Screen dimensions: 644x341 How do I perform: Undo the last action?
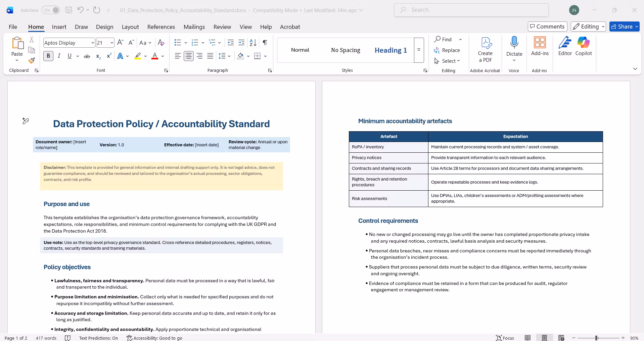[x=80, y=10]
